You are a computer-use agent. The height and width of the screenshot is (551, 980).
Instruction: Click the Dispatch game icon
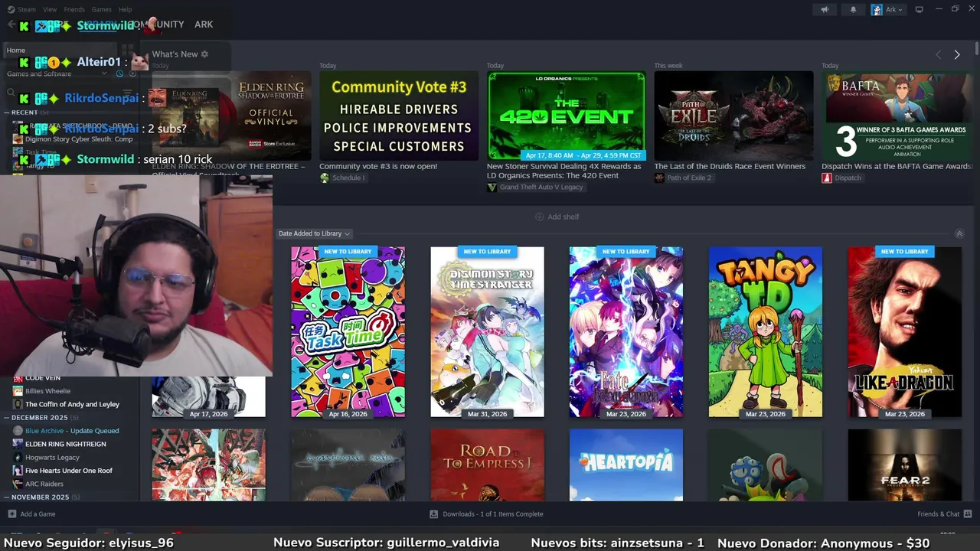827,178
